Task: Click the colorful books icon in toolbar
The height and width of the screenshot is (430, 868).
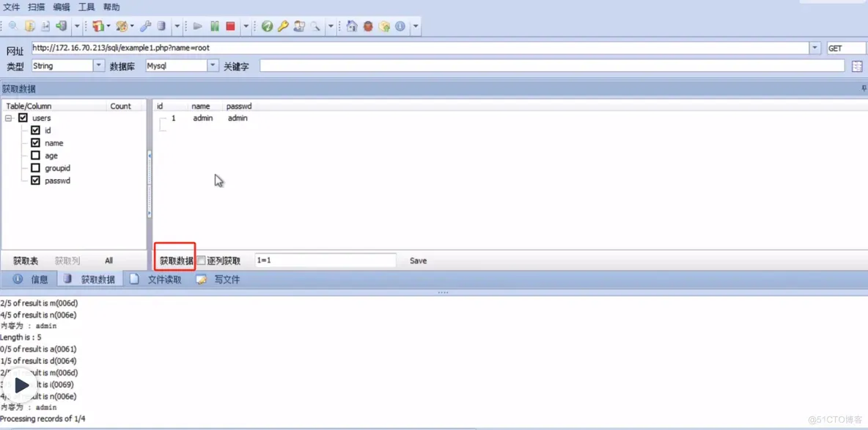Action: [x=98, y=26]
